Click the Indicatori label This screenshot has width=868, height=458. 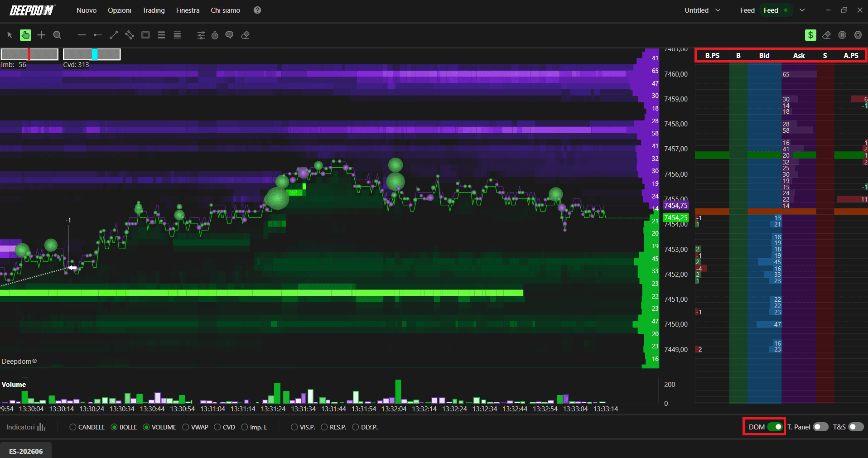(20, 427)
